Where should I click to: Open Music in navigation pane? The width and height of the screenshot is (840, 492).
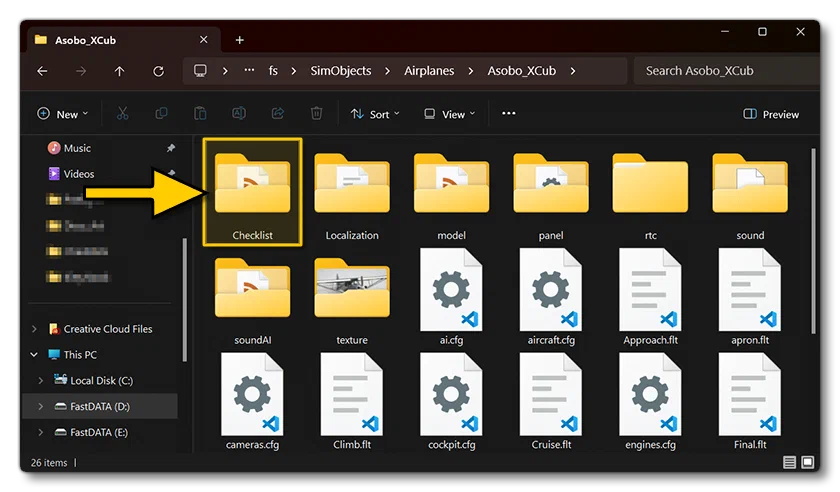[x=69, y=148]
